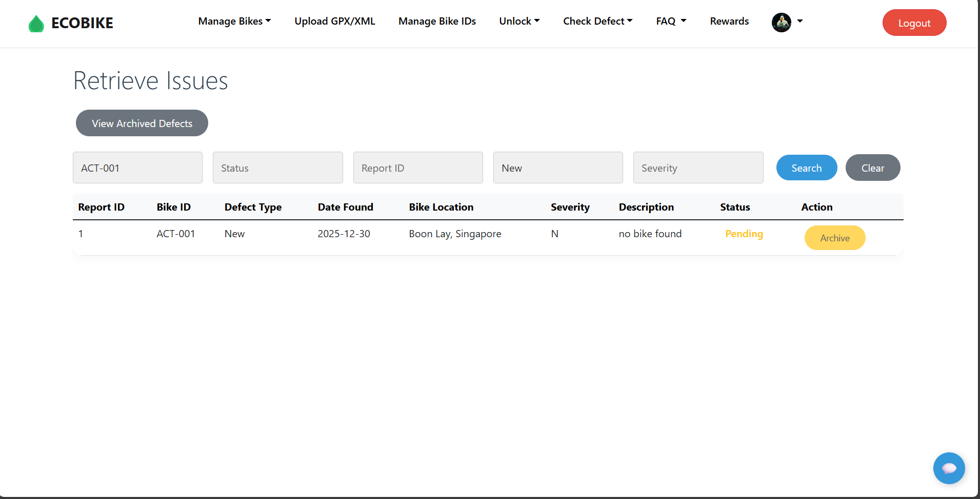
Task: Click the Report ID filter field
Action: 417,168
